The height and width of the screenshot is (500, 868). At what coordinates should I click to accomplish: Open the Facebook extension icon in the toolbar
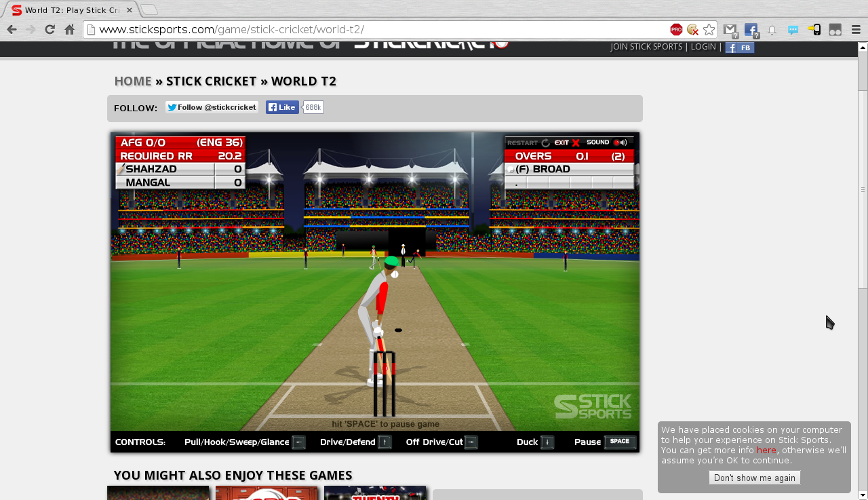751,30
